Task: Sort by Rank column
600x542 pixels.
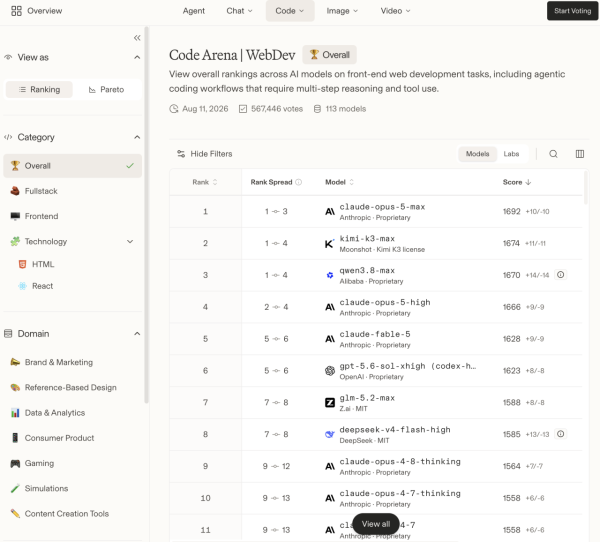Action: (205, 182)
